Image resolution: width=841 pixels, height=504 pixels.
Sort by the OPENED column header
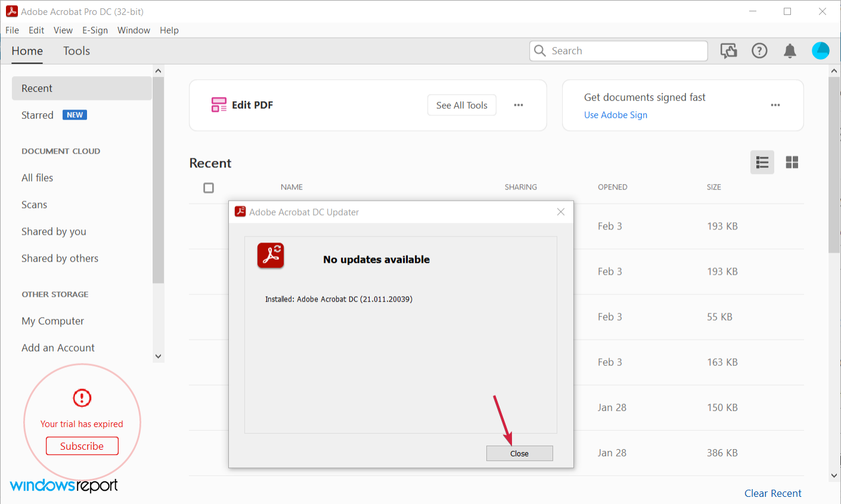(x=613, y=187)
